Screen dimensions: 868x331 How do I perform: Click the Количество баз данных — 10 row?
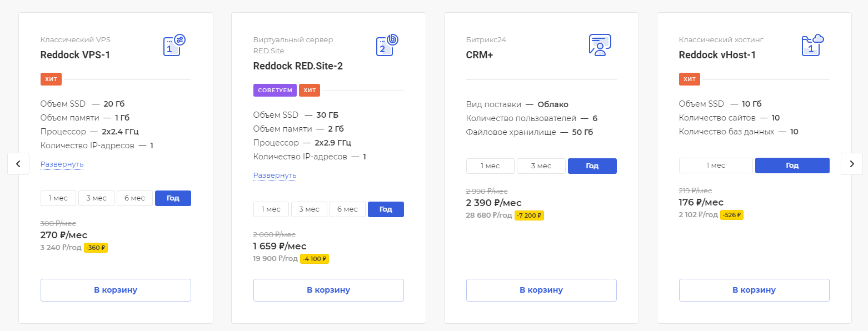[739, 132]
